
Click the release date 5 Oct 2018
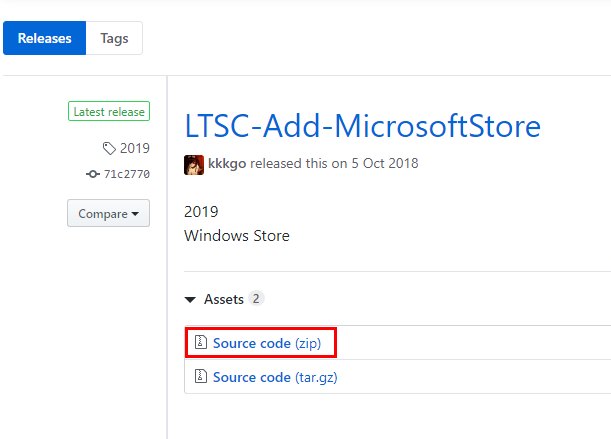click(x=385, y=163)
